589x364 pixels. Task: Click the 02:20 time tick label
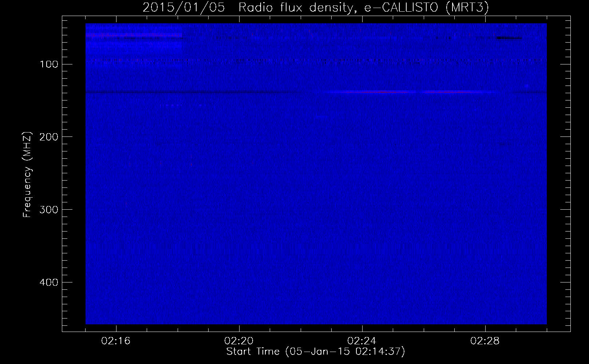click(239, 341)
